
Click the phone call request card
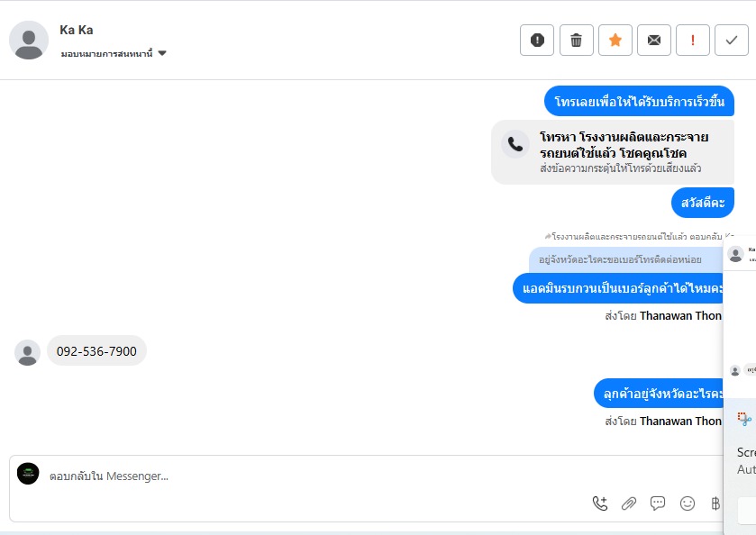click(x=613, y=152)
